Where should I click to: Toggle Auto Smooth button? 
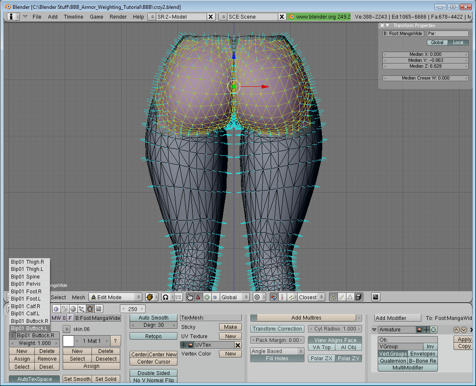pos(153,318)
